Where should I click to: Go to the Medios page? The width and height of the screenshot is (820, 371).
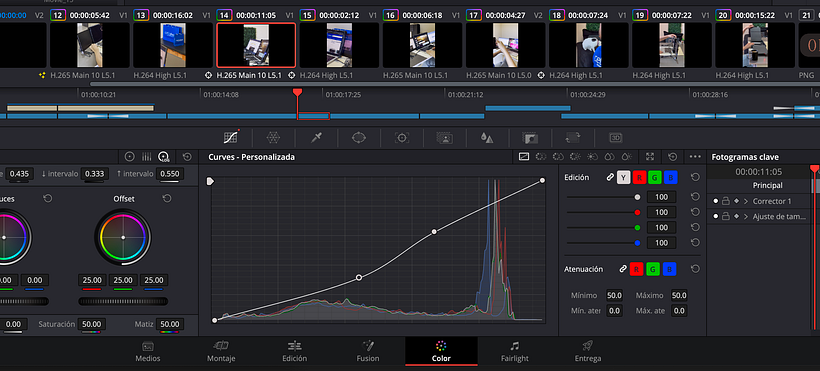point(148,352)
